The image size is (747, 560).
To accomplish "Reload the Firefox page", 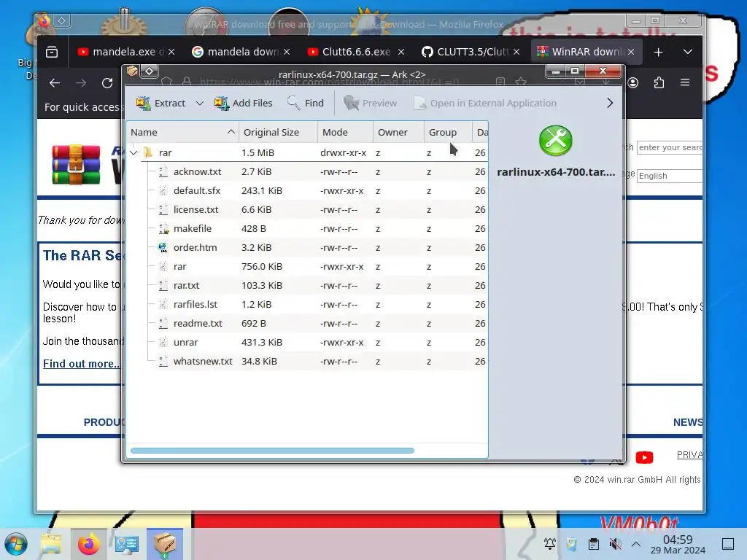I will [x=107, y=83].
